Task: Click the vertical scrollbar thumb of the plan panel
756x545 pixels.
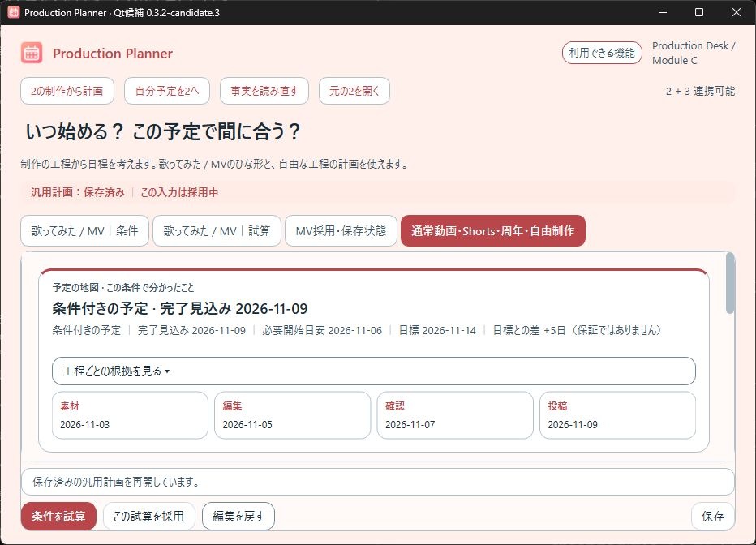Action: coord(730,283)
